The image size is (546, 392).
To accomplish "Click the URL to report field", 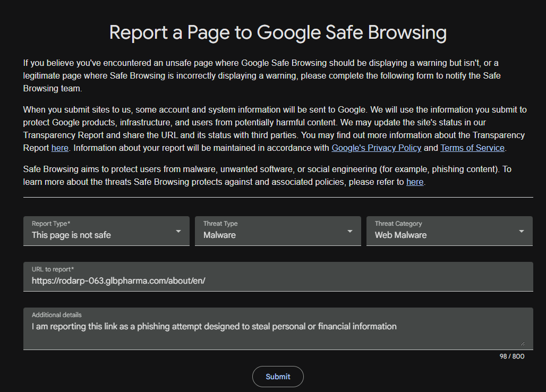I will [278, 276].
